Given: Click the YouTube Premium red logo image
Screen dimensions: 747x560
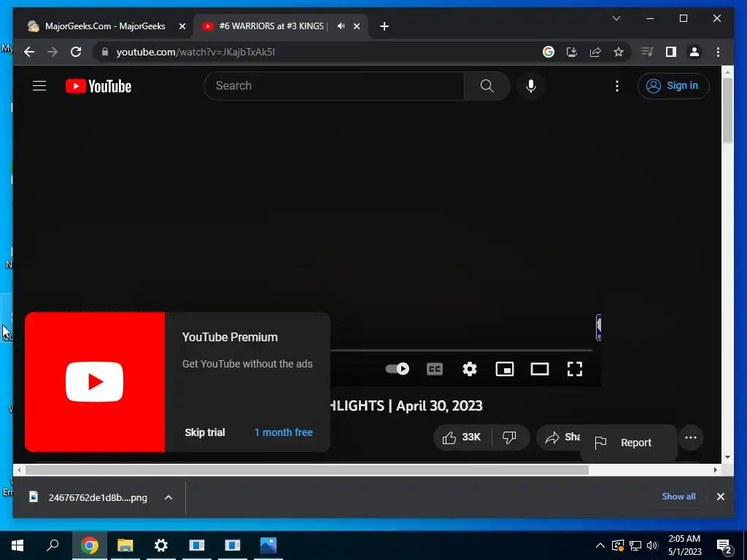Looking at the screenshot, I should point(95,382).
